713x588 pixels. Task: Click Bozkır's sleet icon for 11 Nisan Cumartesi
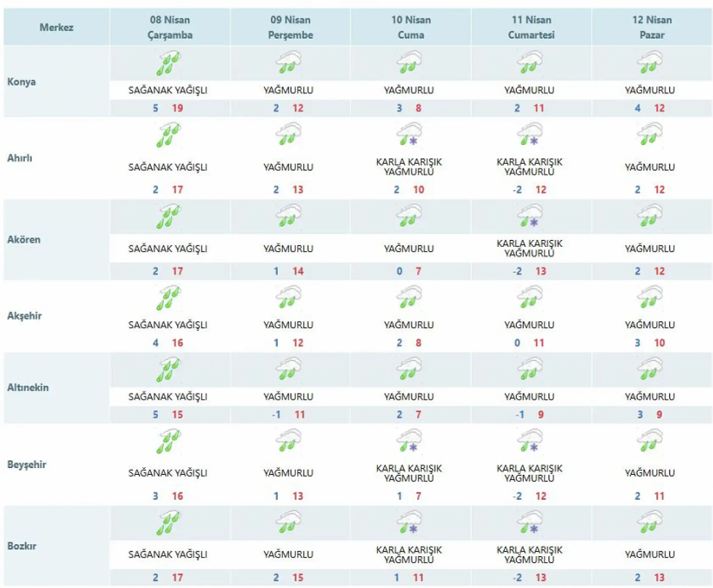[529, 522]
